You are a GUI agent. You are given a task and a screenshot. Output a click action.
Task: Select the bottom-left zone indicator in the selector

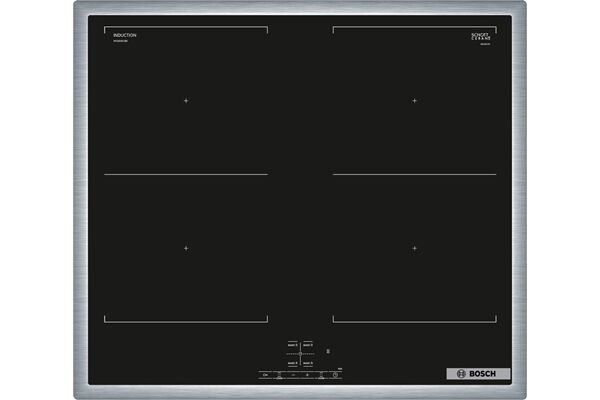pos(292,363)
